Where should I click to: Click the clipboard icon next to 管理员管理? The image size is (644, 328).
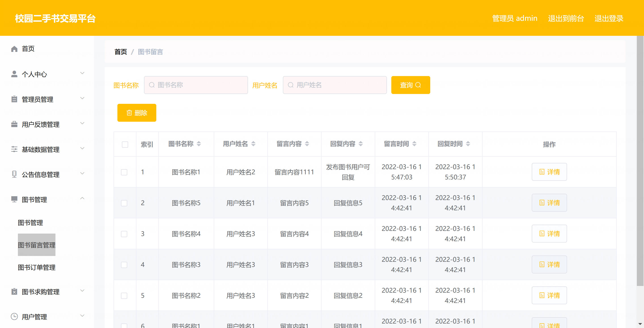14,99
